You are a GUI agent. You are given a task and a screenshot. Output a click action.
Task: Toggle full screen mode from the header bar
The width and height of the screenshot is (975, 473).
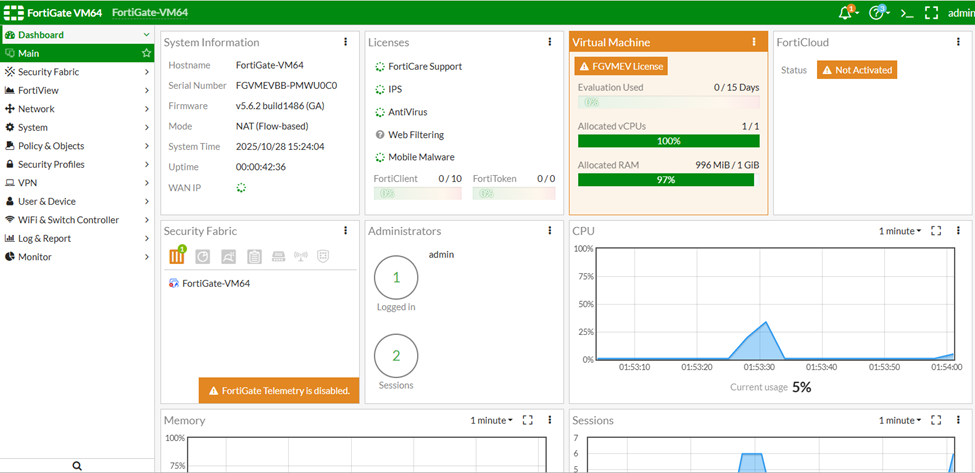[x=931, y=12]
